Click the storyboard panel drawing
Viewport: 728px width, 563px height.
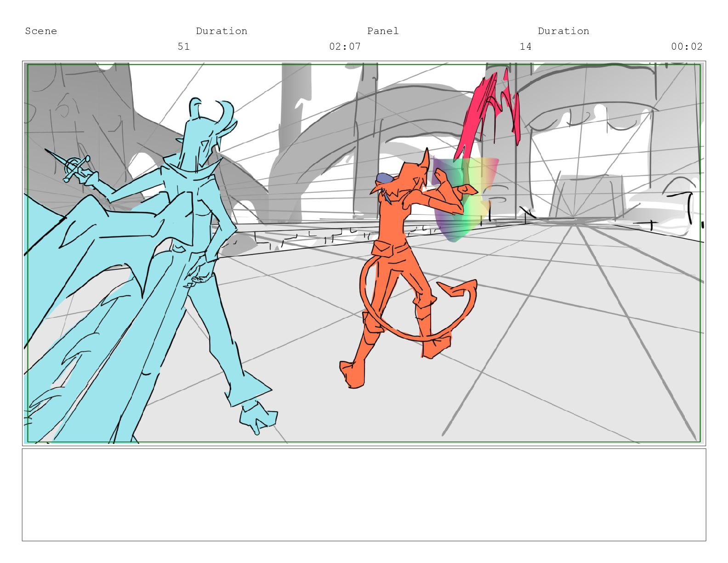tap(364, 253)
